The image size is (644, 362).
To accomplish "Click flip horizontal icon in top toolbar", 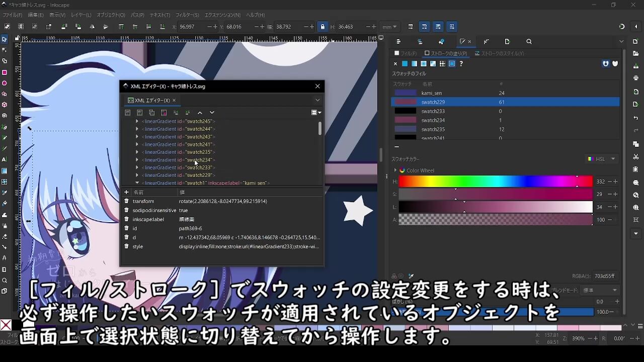I will pyautogui.click(x=92, y=27).
